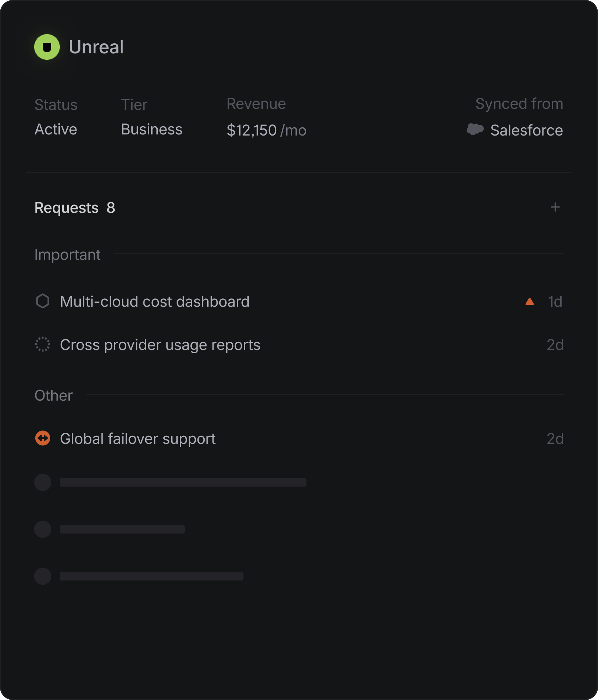Viewport: 598px width, 700px height.
Task: Open the Multi-cloud cost dashboard request
Action: pyautogui.click(x=154, y=302)
